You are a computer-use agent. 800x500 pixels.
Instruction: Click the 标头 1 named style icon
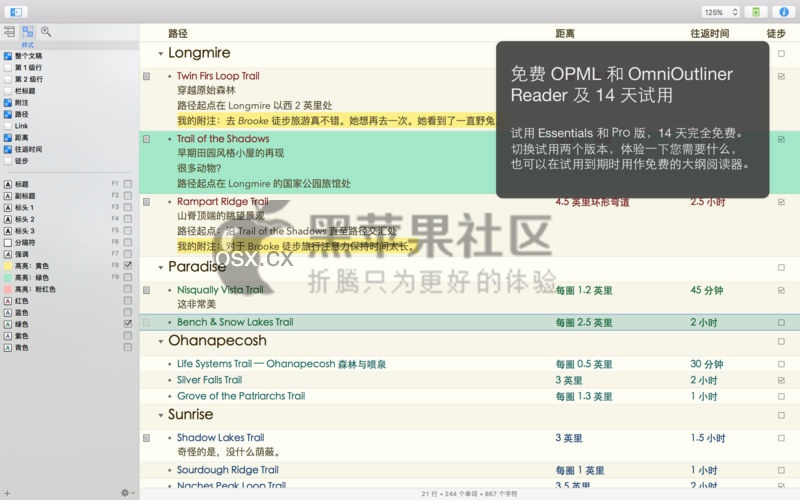click(8, 208)
